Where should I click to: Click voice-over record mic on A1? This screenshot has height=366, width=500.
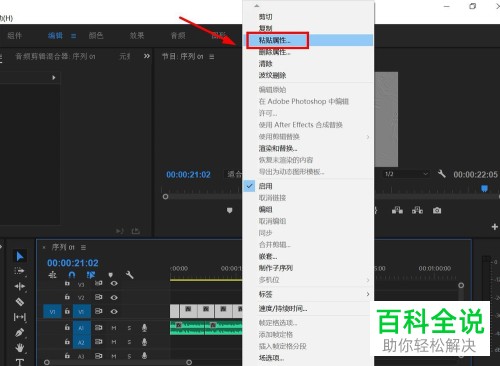(x=144, y=328)
